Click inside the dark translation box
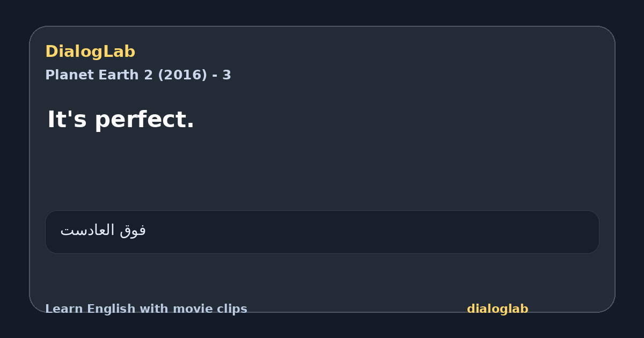This screenshot has width=644, height=338. point(322,232)
